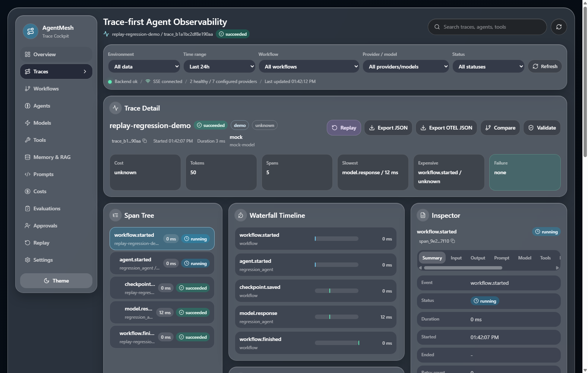Click the Trace Detail pulse icon

pyautogui.click(x=116, y=108)
